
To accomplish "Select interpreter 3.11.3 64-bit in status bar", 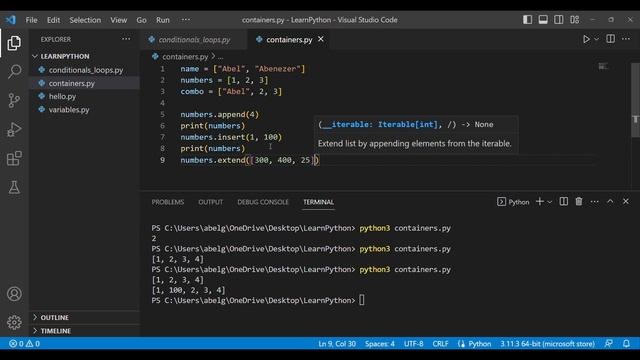I will (547, 344).
